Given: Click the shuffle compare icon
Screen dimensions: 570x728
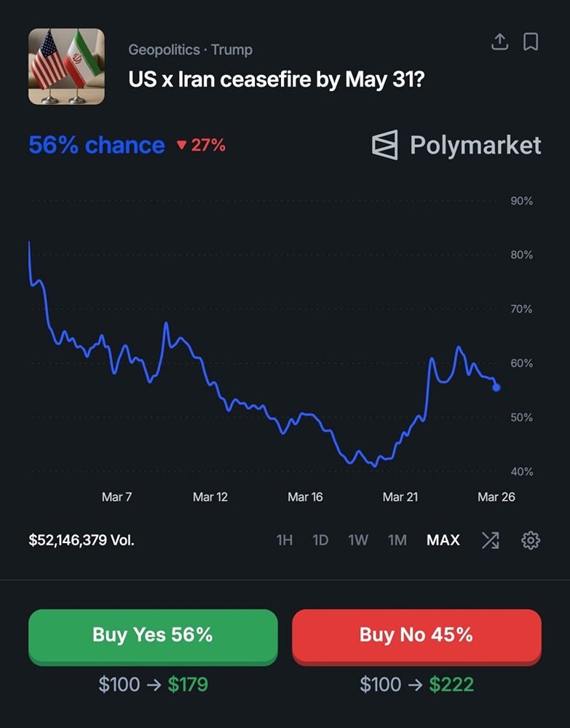Looking at the screenshot, I should click(x=491, y=540).
